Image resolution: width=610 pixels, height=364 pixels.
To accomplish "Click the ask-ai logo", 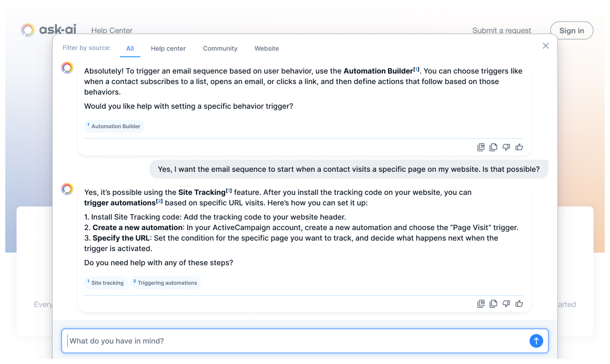I will (48, 29).
